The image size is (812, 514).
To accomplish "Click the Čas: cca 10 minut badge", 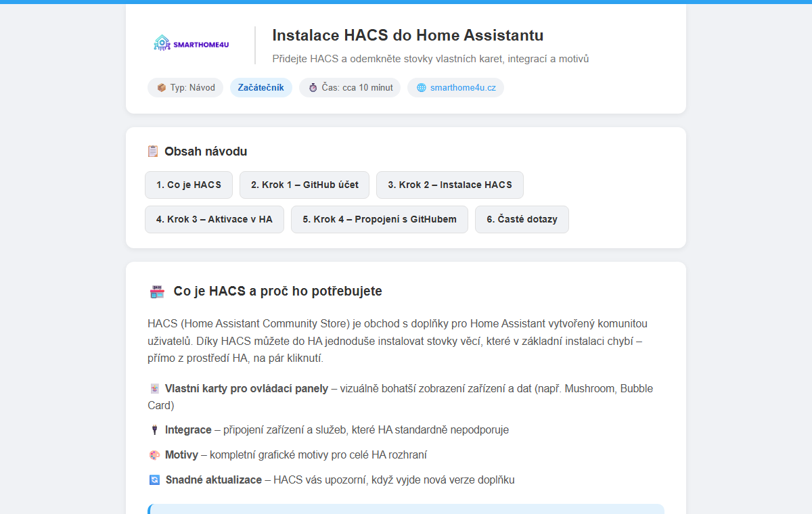I will coord(350,88).
